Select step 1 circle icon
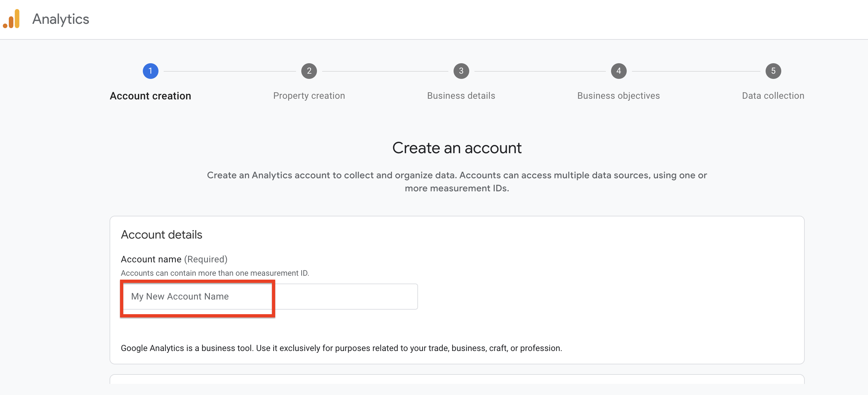The width and height of the screenshot is (868, 395). [150, 71]
